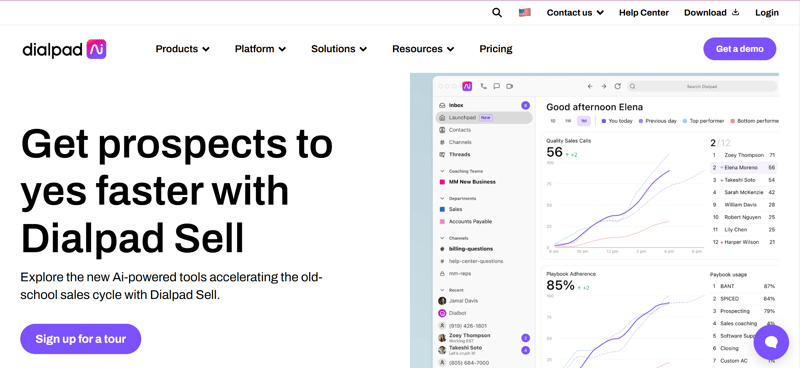This screenshot has height=368, width=800.
Task: Click the unread badge next to Zoey Thompson in Recent
Action: tap(526, 338)
